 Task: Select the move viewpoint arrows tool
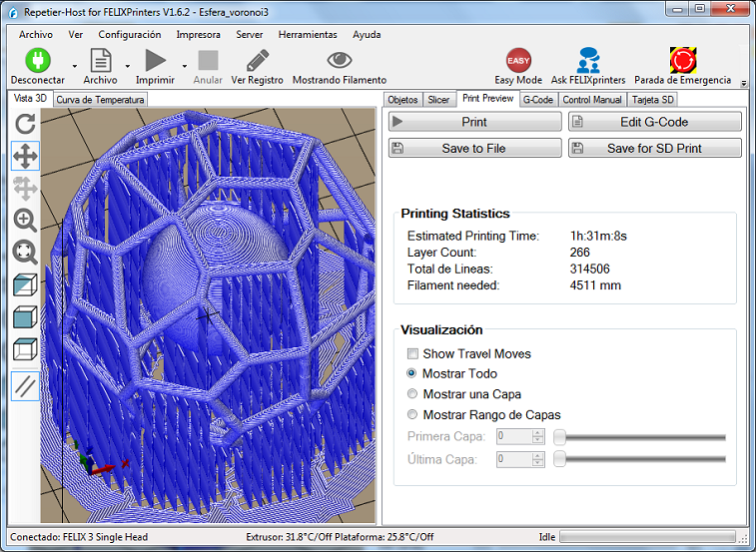point(25,156)
